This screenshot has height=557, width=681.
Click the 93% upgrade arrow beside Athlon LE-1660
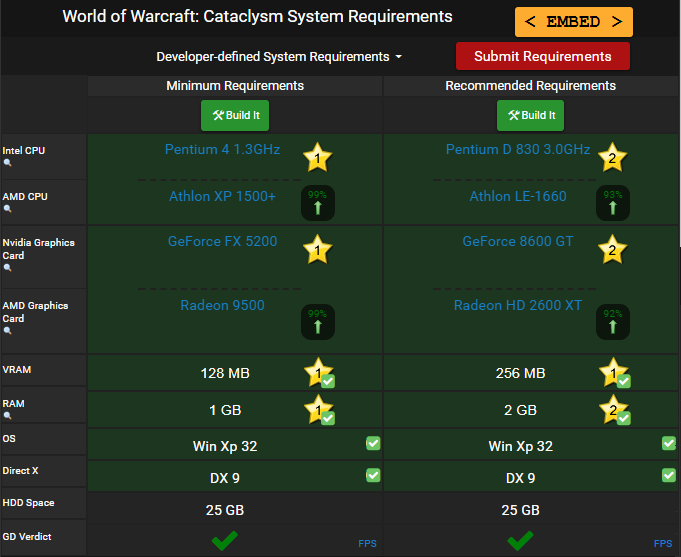(x=613, y=203)
